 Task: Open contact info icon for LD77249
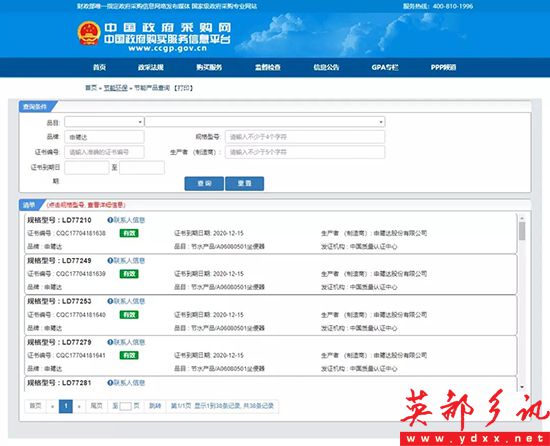(x=110, y=261)
